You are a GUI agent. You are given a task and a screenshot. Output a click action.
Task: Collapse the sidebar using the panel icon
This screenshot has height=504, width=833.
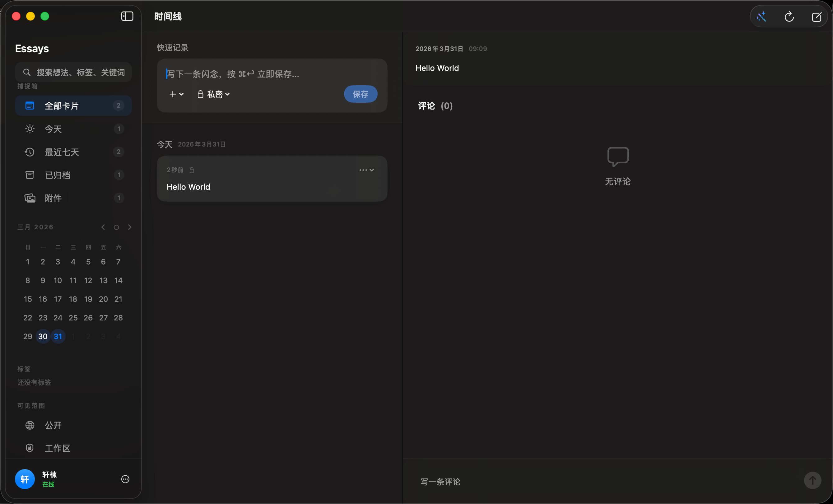127,16
